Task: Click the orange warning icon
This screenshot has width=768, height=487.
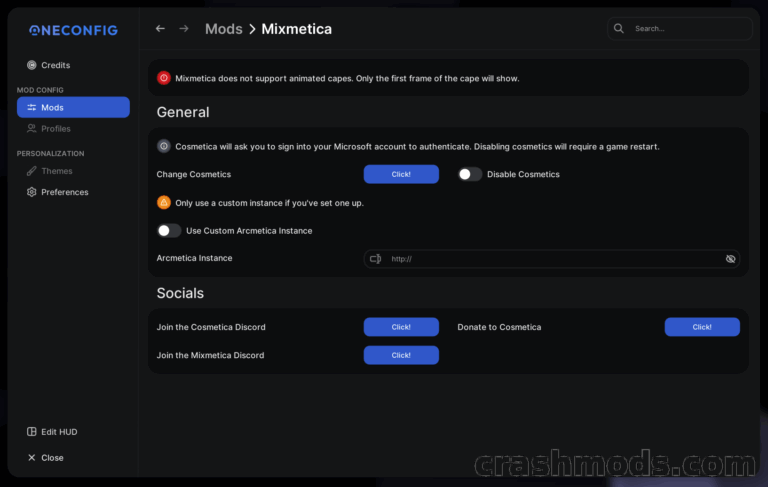Action: [164, 202]
